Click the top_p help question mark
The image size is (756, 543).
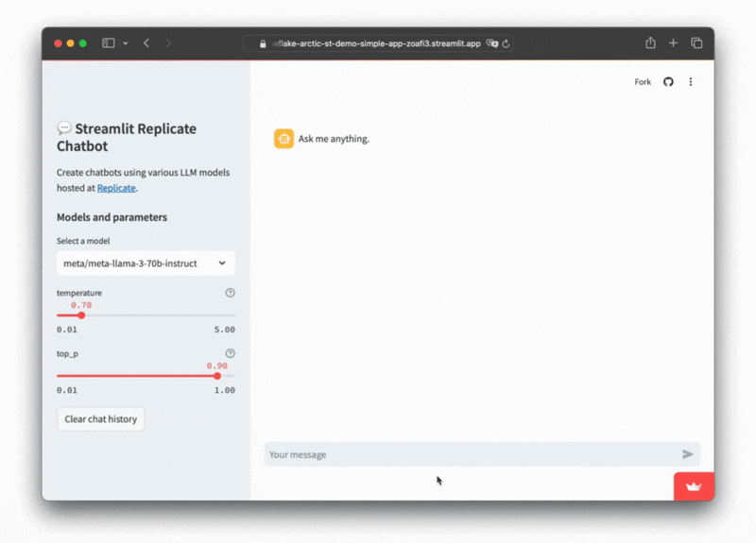230,353
